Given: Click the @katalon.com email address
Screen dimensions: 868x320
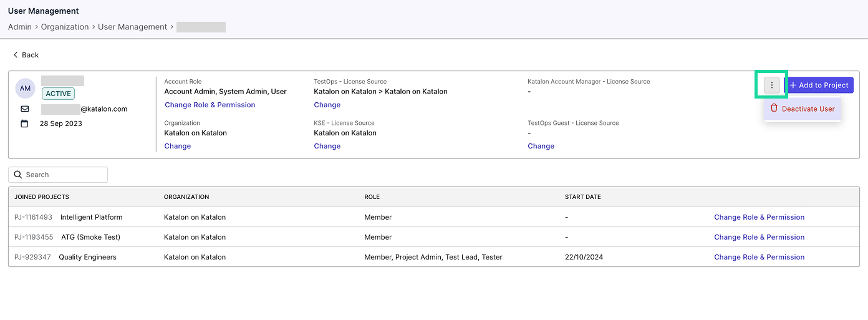Looking at the screenshot, I should [104, 109].
